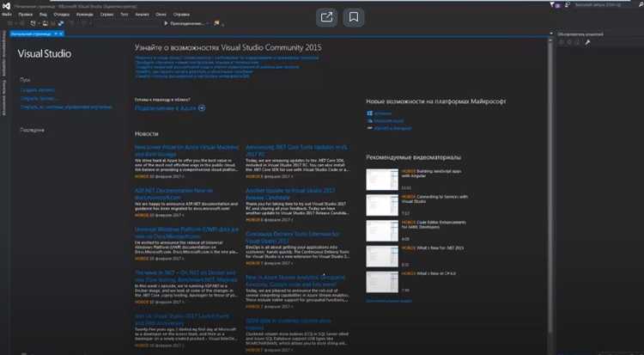Screen dimensions: 644x355
Task: Click the feedback icon next to Quick Launch
Action: pos(568,4)
